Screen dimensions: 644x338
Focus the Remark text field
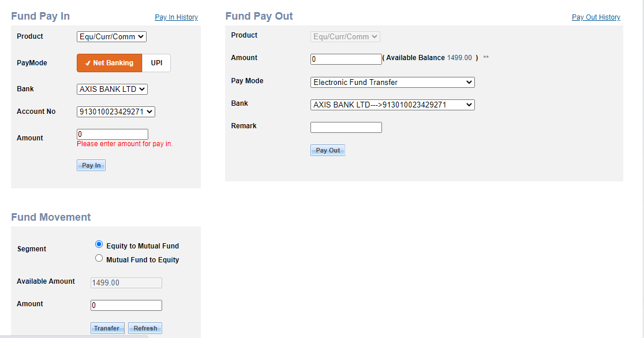[346, 128]
